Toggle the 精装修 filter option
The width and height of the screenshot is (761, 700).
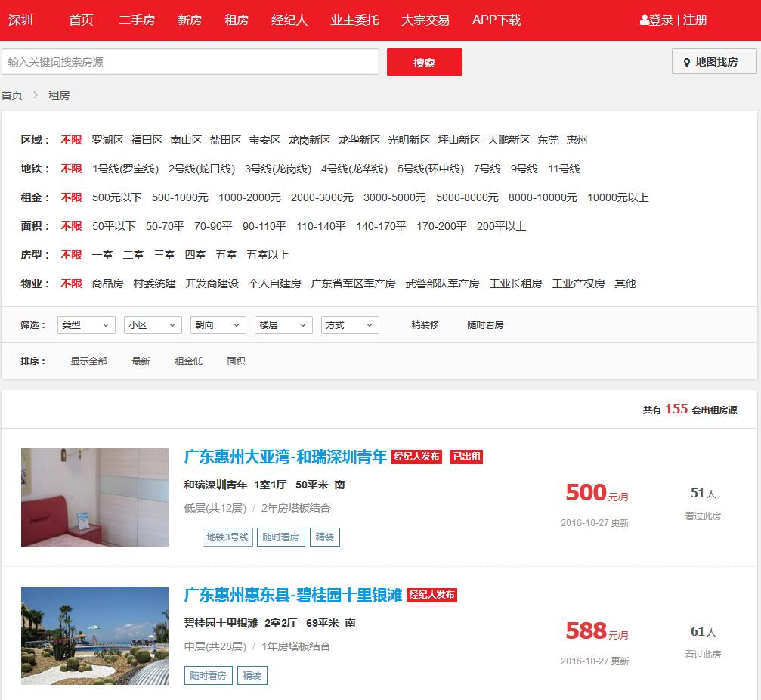(x=425, y=325)
